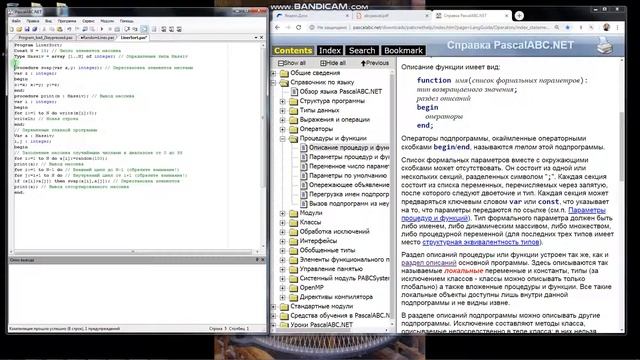
Task: Reload the help page in browser
Action: tap(299, 27)
